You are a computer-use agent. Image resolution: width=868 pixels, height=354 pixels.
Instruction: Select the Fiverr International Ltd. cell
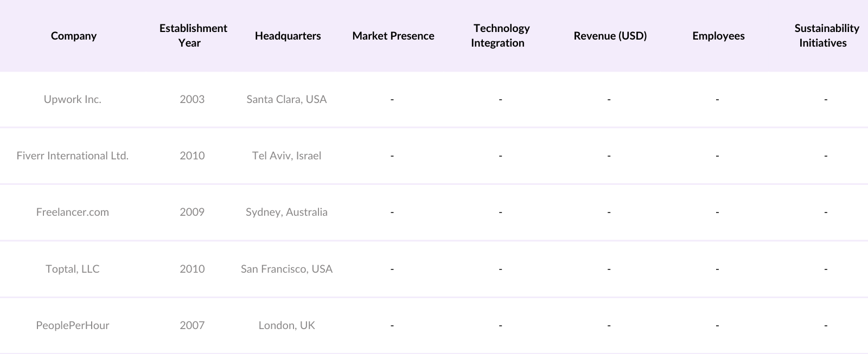(73, 156)
